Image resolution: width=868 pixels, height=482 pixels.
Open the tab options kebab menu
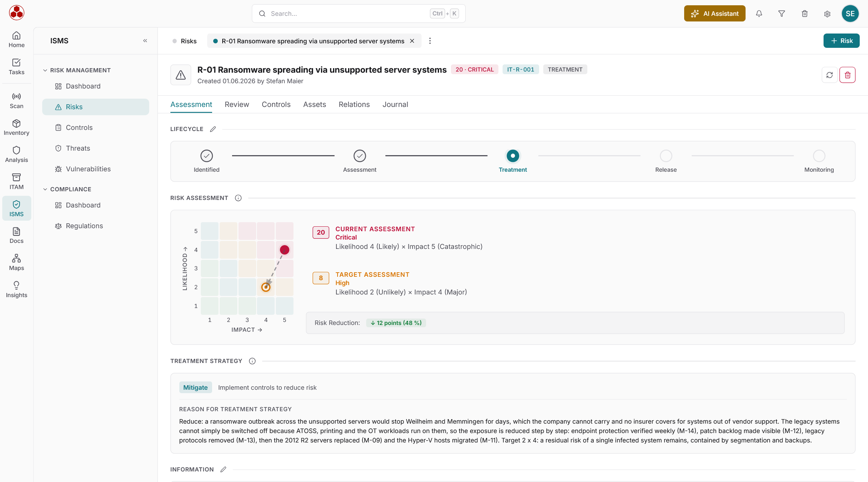(430, 41)
